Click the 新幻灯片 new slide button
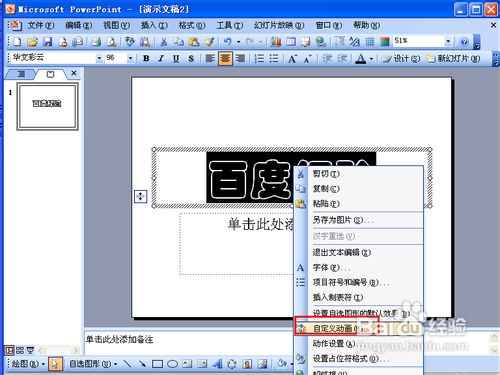 pyautogui.click(x=453, y=59)
